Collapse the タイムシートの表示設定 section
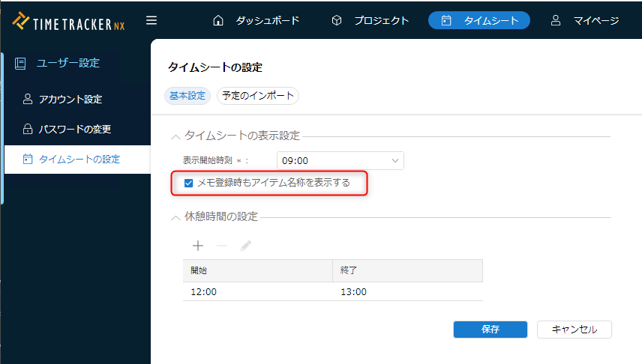The height and width of the screenshot is (364, 642). click(176, 136)
